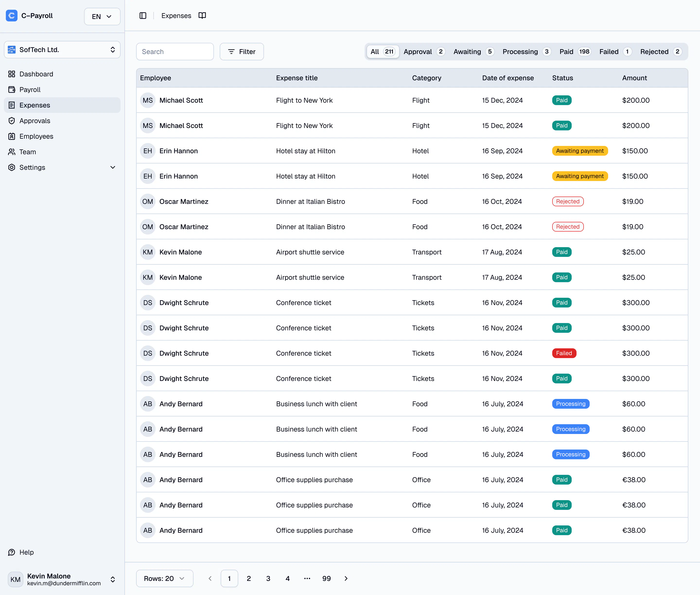Switch to the Rejected tab
Image resolution: width=700 pixels, height=595 pixels.
[661, 52]
